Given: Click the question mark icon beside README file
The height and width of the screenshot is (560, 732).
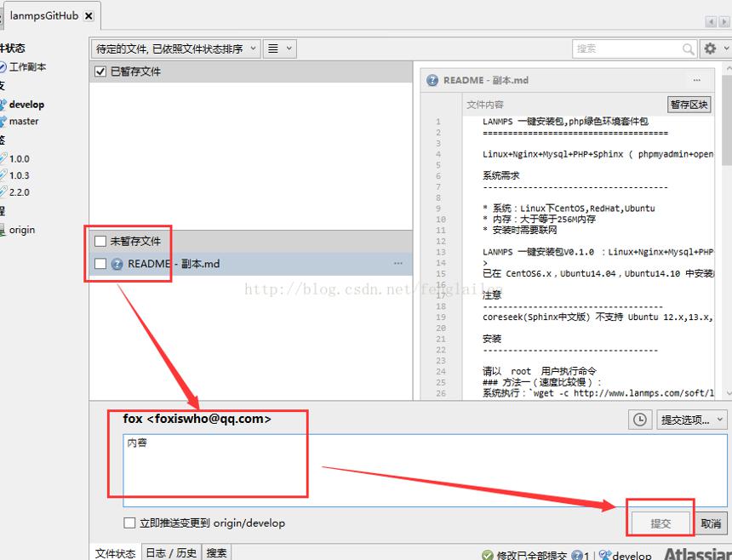Looking at the screenshot, I should point(117,264).
